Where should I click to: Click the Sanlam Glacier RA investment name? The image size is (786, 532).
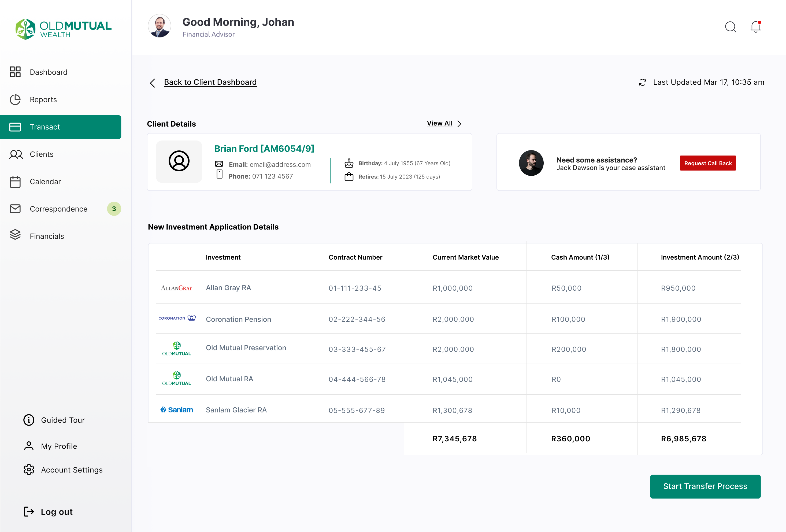point(236,410)
